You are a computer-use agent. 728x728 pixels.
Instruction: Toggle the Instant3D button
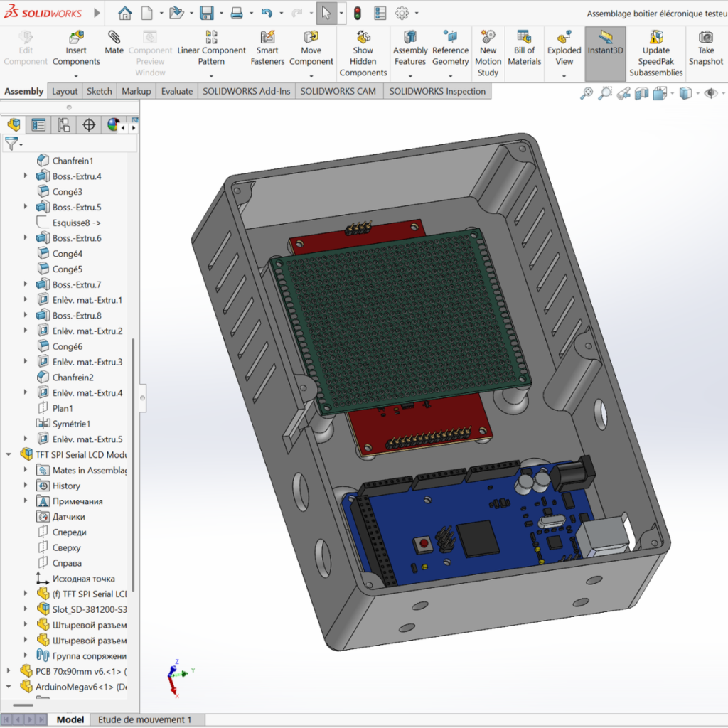(x=606, y=53)
